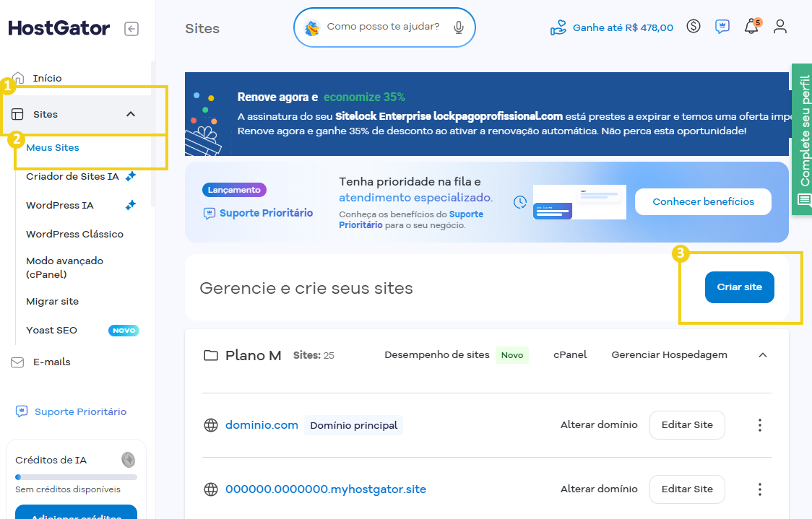Screen dimensions: 812x519
Task: Click Alterar domínio for 000000.0000000.myhostgator.site
Action: (x=599, y=489)
